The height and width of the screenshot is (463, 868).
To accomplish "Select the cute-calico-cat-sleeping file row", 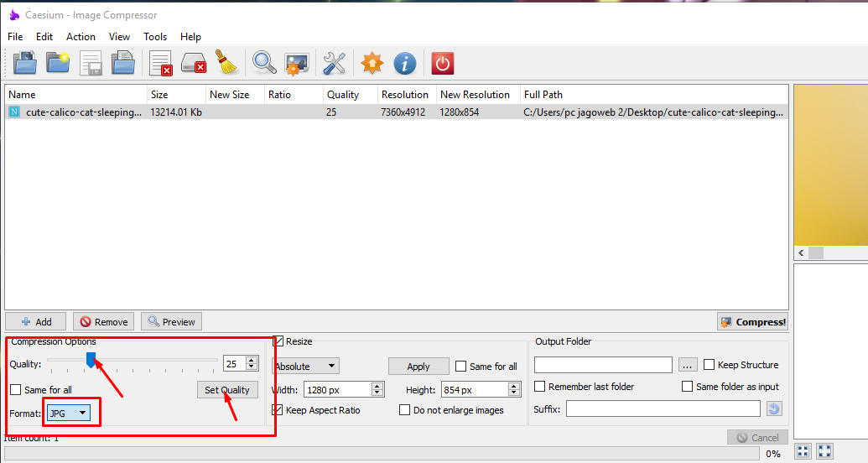I will coord(397,112).
